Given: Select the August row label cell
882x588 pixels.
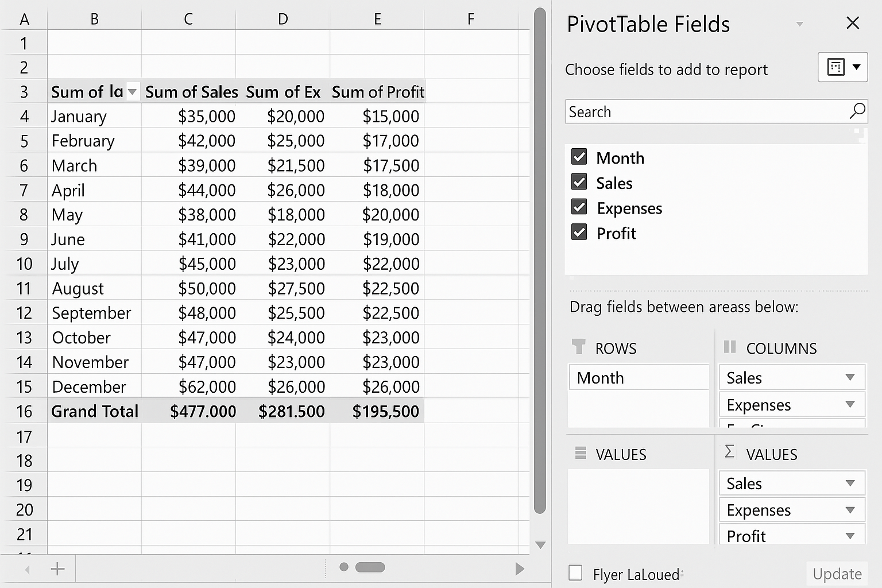Looking at the screenshot, I should [95, 288].
